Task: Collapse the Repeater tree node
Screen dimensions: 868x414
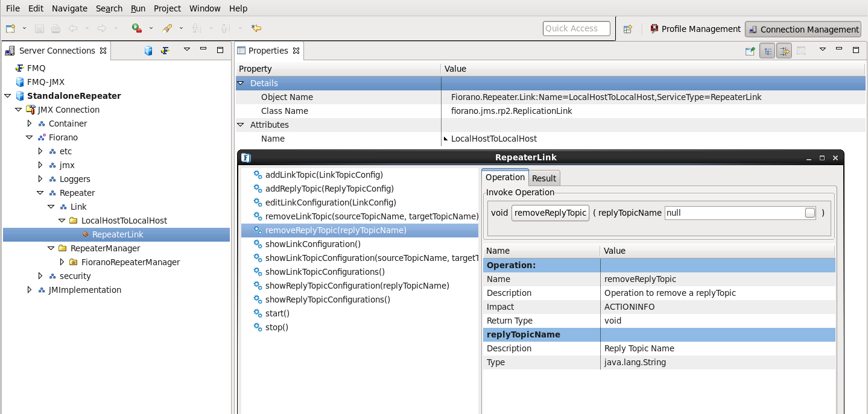Action: [x=40, y=193]
